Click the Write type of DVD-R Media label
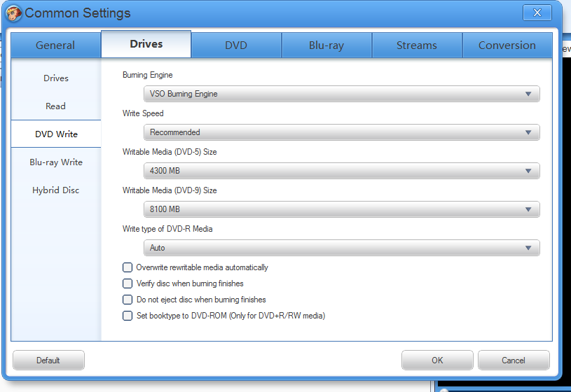This screenshot has width=571, height=392. pos(167,229)
